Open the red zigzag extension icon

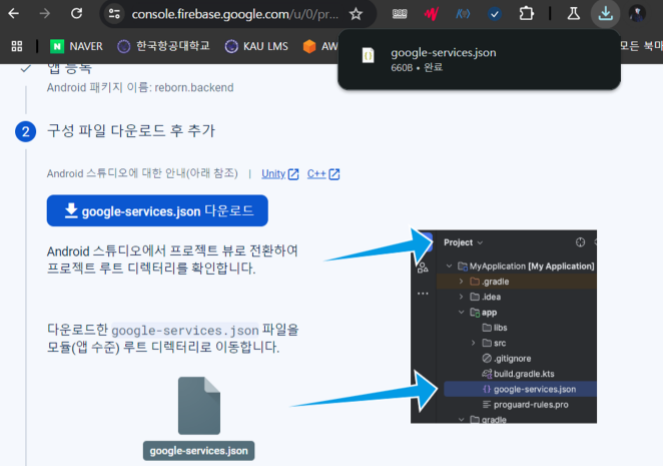431,14
